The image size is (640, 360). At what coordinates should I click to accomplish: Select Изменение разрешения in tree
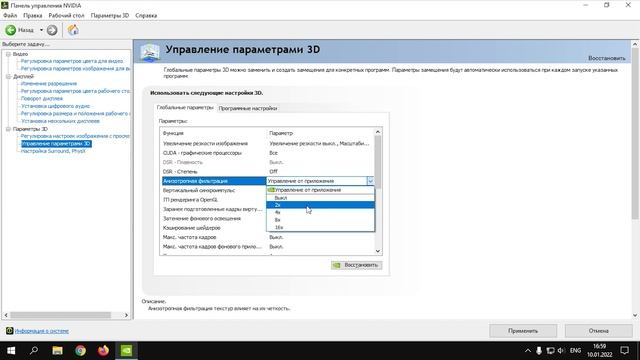pyautogui.click(x=49, y=83)
